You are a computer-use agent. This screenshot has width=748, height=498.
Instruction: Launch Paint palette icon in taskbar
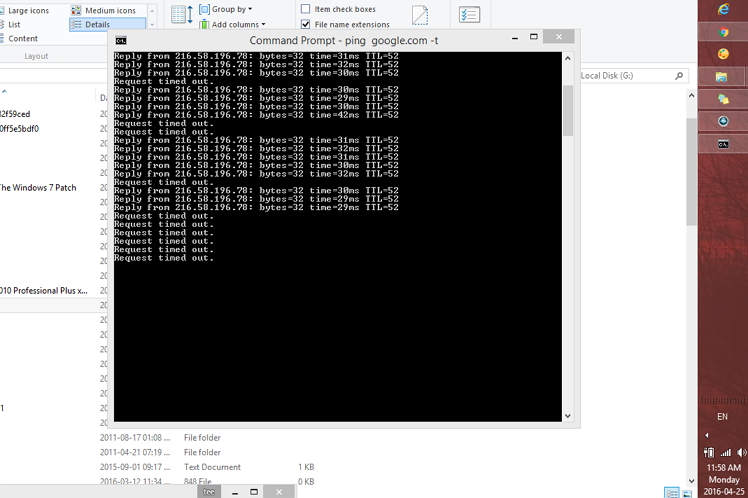pyautogui.click(x=723, y=54)
